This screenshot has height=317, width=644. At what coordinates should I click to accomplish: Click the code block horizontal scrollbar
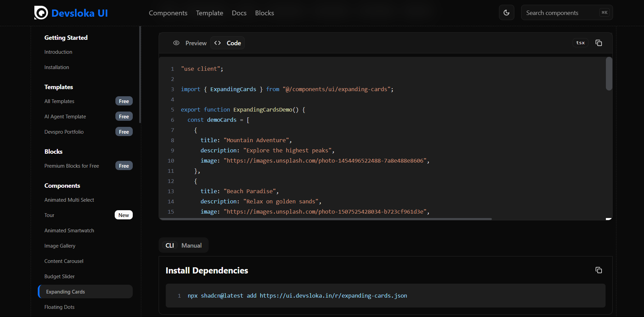click(x=325, y=219)
